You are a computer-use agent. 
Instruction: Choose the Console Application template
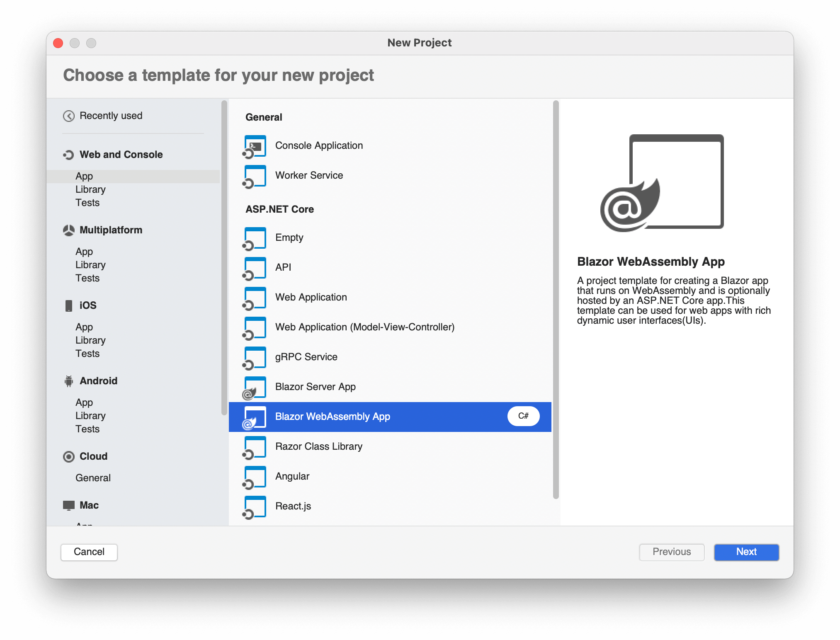pos(390,146)
